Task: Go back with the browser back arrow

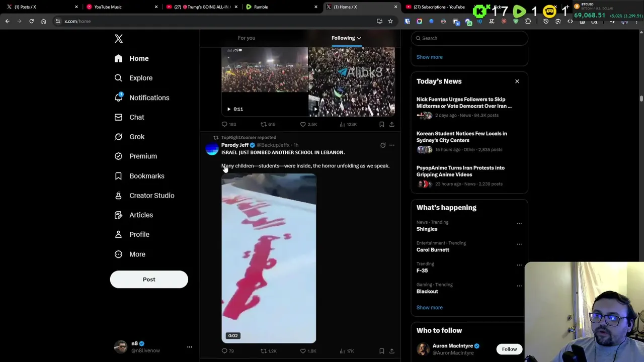Action: (x=8, y=21)
